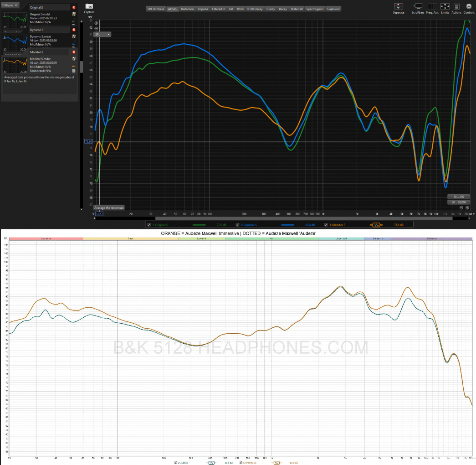Viewport: 476px width, 465px height.
Task: Click the Freq. Axis icon
Action: tap(432, 7)
